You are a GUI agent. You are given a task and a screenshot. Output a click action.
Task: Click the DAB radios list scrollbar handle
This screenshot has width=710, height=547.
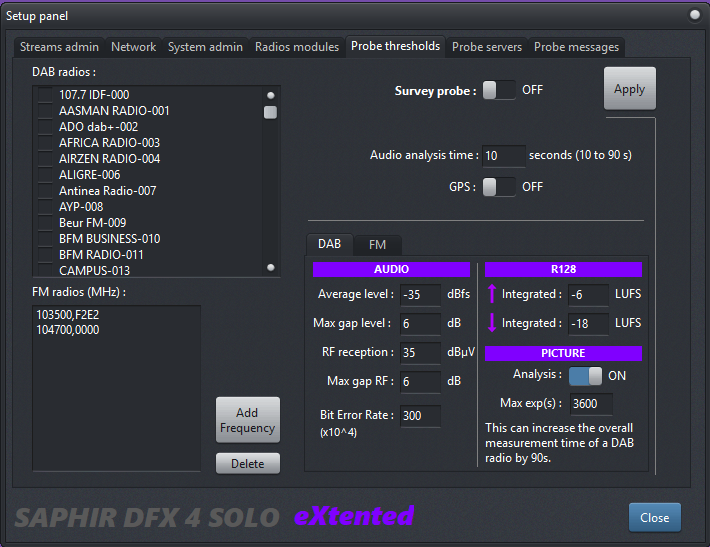point(270,113)
